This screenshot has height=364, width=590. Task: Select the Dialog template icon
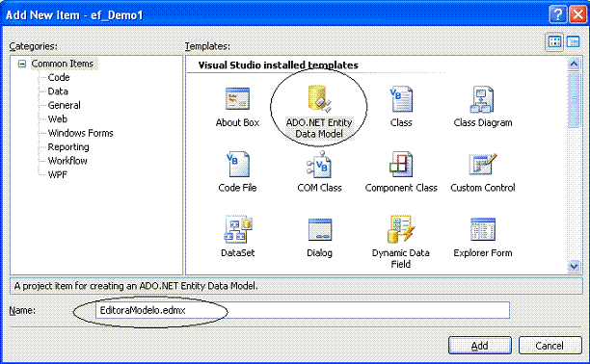[x=320, y=229]
